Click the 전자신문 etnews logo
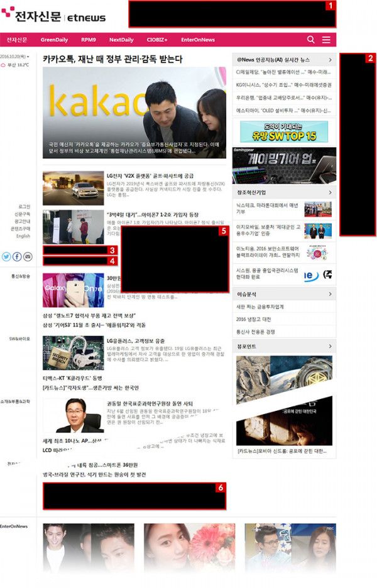Screen dimensions: 377x588 pyautogui.click(x=53, y=15)
